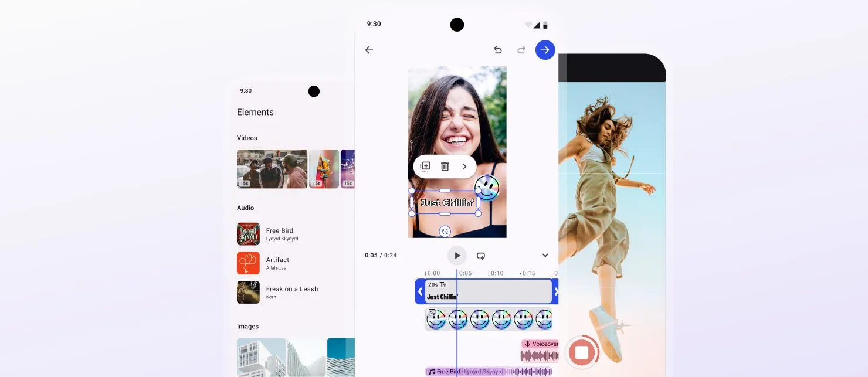Viewport: 868px width, 377px height.
Task: Select the Free Bird audio track in timeline
Action: (489, 372)
